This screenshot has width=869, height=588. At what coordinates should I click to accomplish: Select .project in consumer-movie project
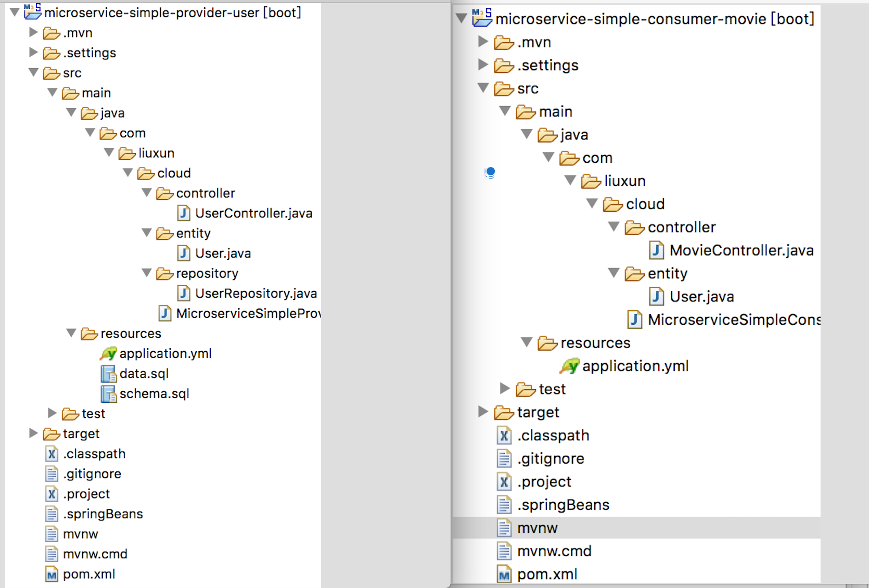(544, 482)
